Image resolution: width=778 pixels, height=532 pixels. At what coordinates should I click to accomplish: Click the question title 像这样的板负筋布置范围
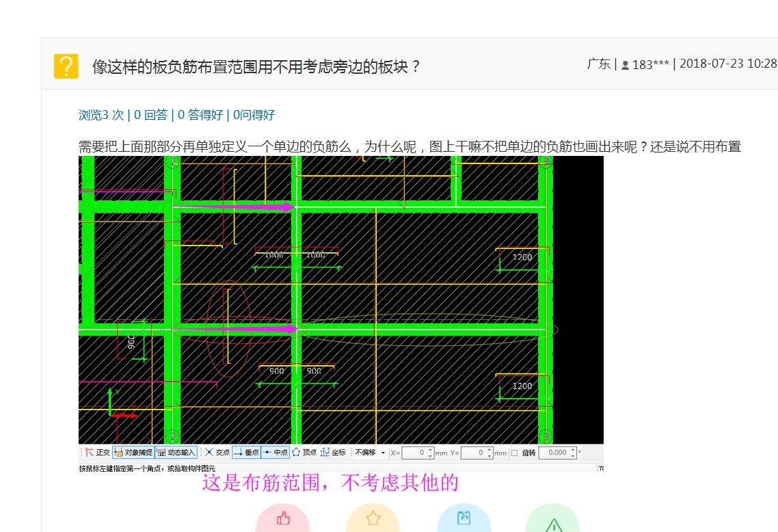click(x=256, y=66)
